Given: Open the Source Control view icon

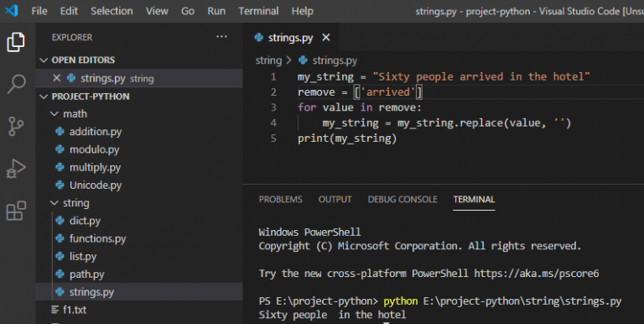Looking at the screenshot, I should click(x=16, y=126).
